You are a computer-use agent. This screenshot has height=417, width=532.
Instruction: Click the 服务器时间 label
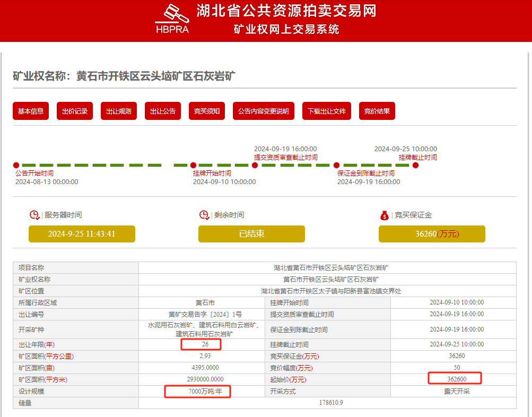point(63,215)
